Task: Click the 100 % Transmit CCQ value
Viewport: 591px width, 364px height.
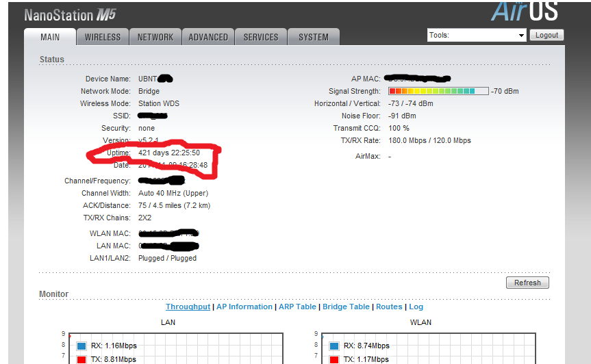Action: 399,129
